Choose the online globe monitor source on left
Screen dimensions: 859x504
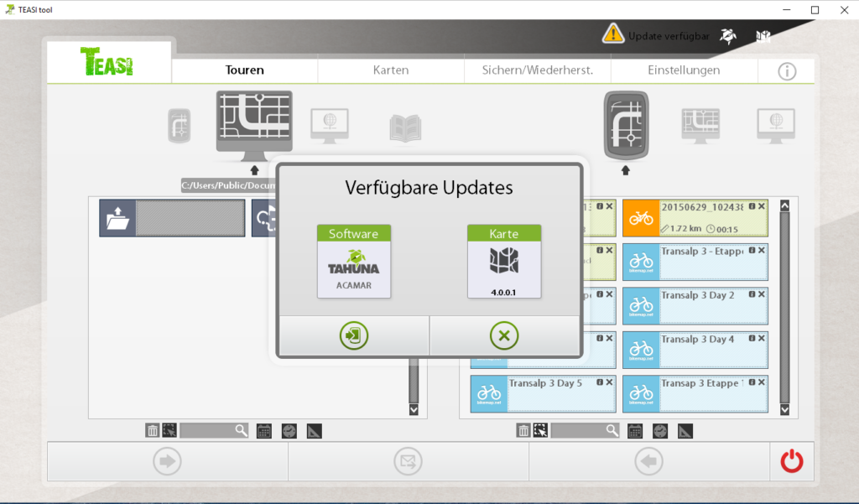[x=329, y=126]
